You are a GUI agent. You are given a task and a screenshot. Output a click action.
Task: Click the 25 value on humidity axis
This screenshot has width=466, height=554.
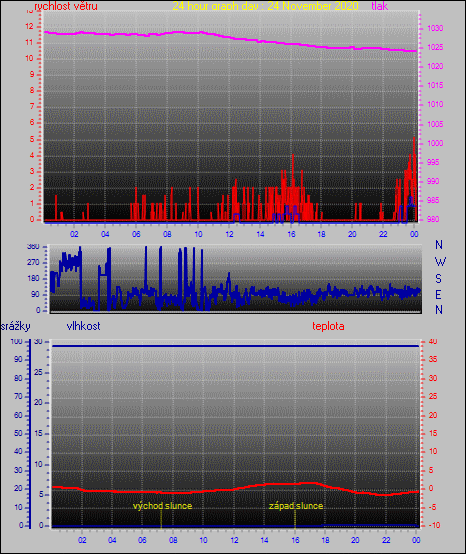coord(38,372)
